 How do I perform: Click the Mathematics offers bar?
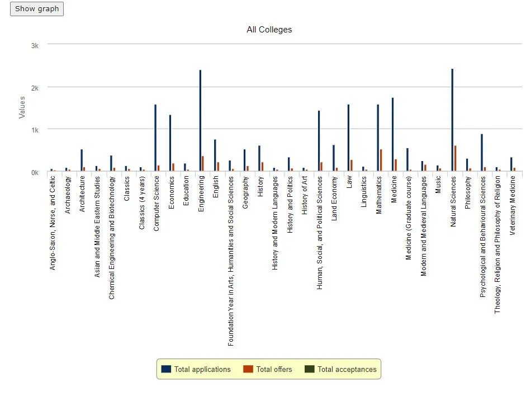(381, 161)
